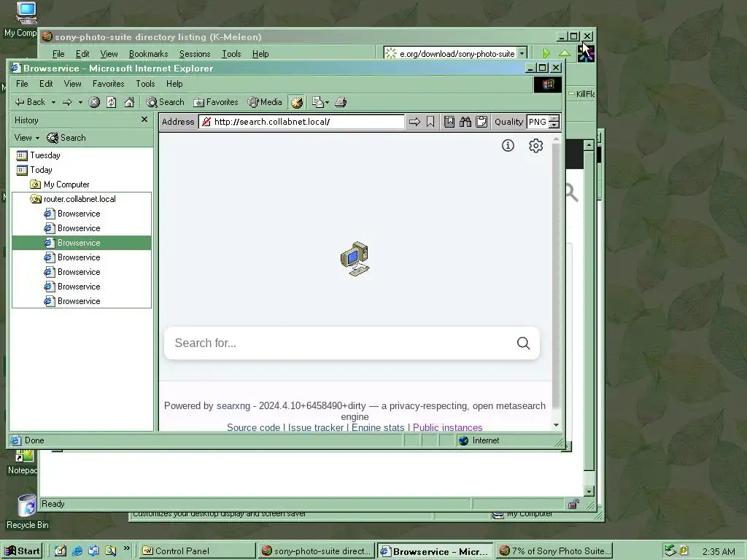Screen dimensions: 747x560
Task: Switch to Control Panel taskbar button
Action: pos(197,551)
